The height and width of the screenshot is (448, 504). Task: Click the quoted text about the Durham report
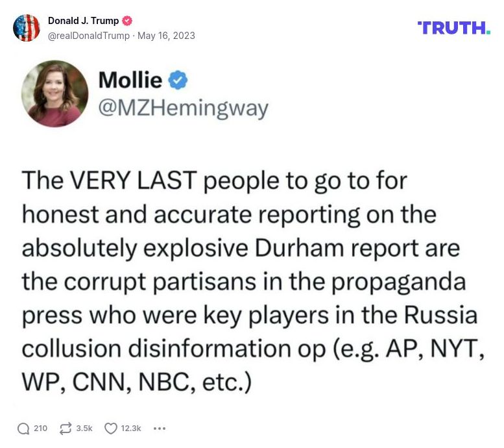(250, 282)
